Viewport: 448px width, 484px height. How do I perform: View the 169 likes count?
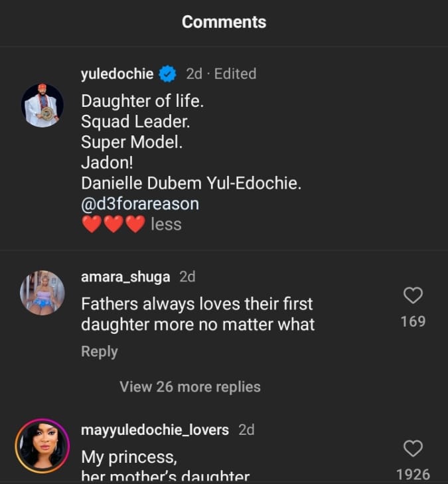click(413, 322)
